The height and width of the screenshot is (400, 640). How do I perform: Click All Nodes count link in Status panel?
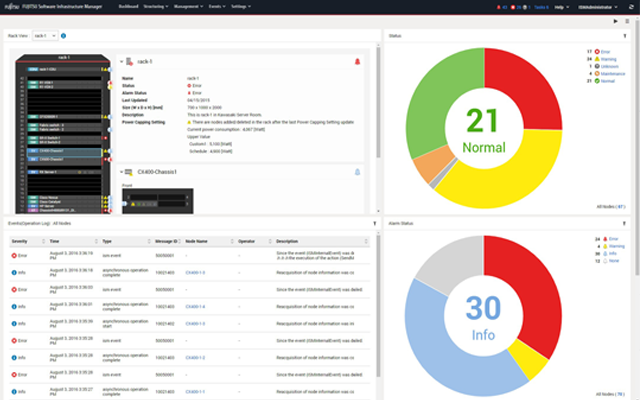[621, 207]
